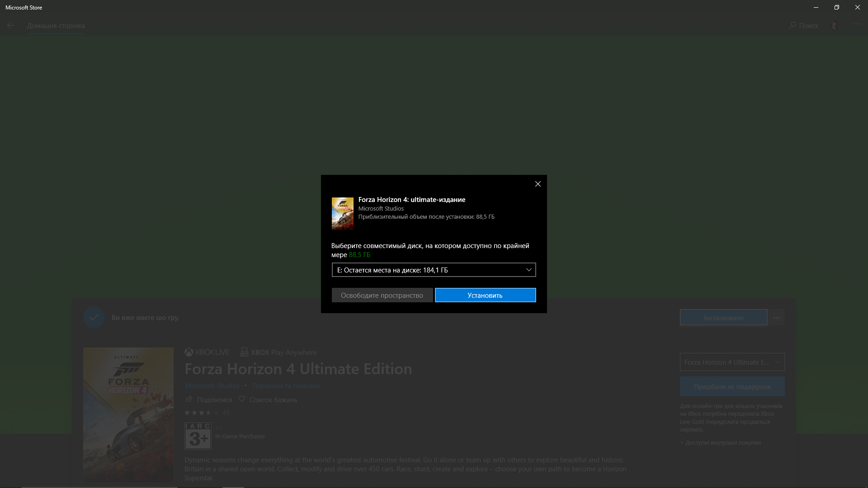Click the Forza Horizon 4 cover art
This screenshot has width=868, height=488.
click(x=128, y=415)
